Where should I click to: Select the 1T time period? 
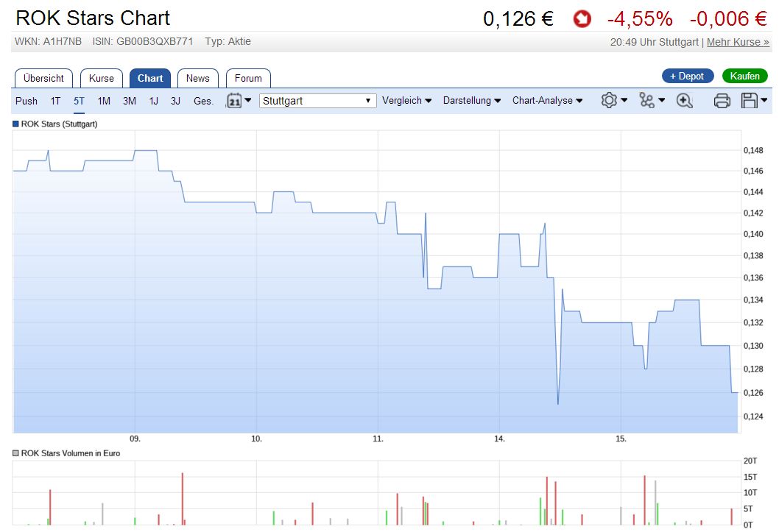[55, 101]
